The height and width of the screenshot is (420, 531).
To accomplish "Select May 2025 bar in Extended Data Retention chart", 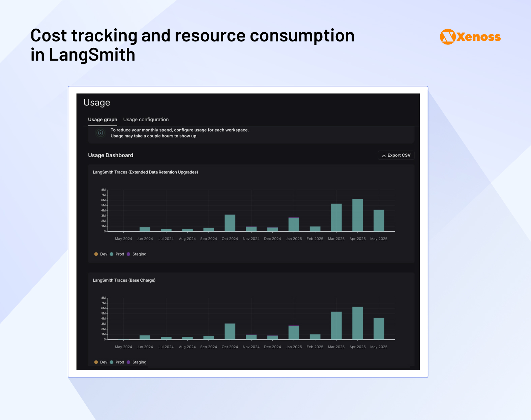I will tap(379, 221).
